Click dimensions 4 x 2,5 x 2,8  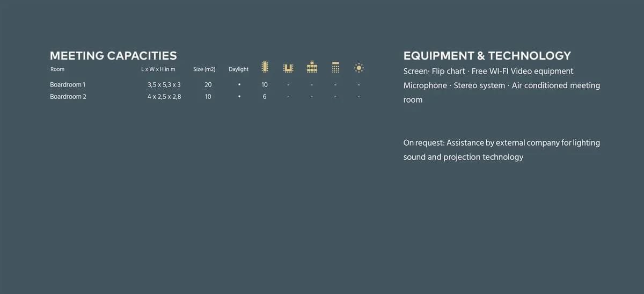pos(164,97)
